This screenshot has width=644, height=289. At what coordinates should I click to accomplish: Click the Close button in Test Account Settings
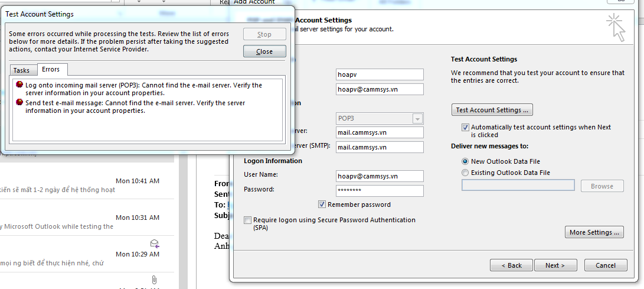[x=264, y=51]
